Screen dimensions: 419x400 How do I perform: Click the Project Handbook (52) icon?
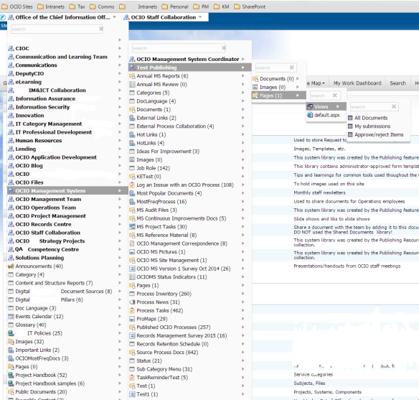(x=11, y=375)
